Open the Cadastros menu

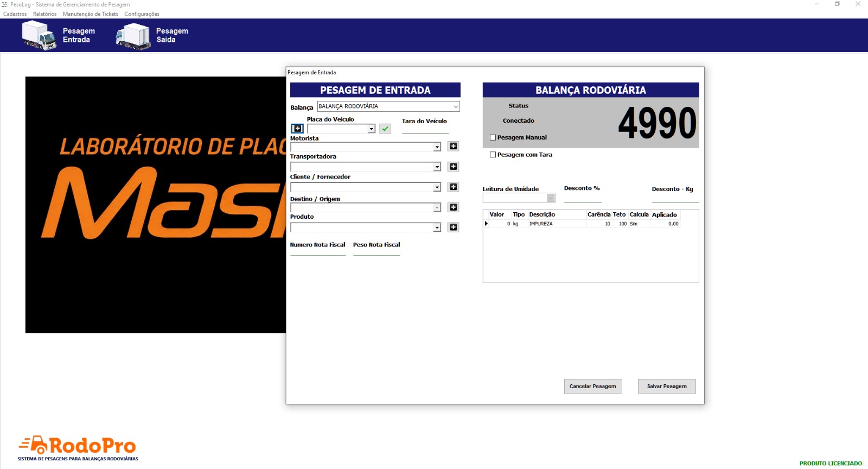coord(15,14)
